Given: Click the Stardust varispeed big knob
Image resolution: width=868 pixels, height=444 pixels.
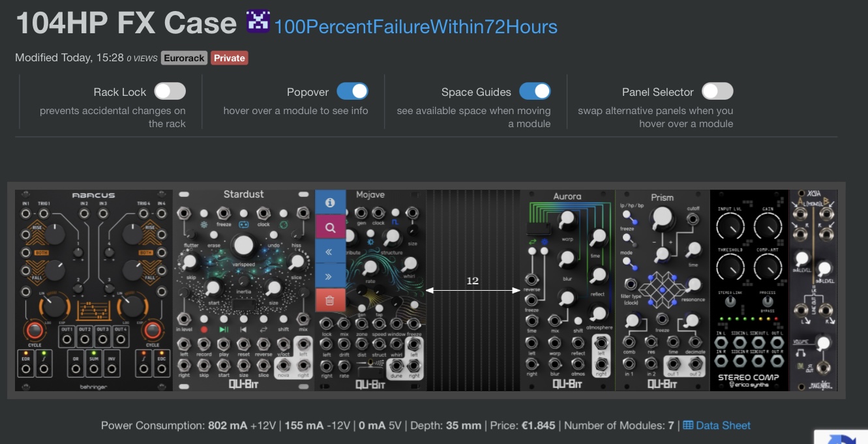Looking at the screenshot, I should pyautogui.click(x=243, y=245).
